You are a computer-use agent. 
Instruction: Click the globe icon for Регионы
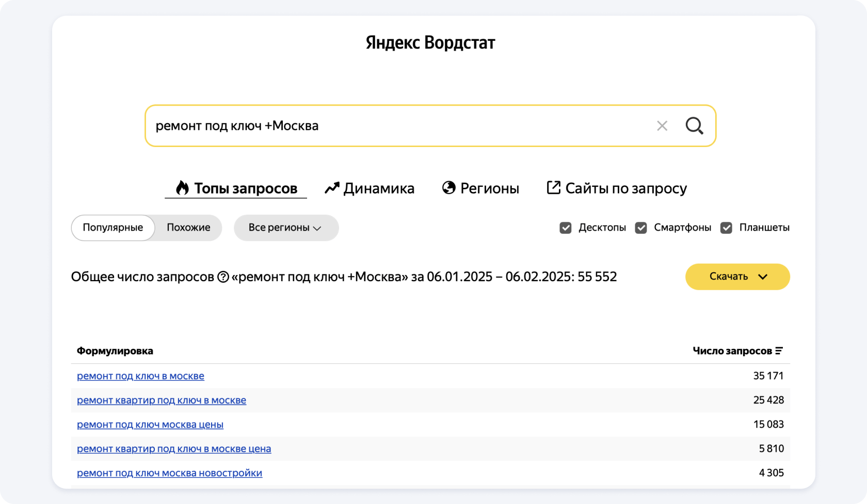[x=449, y=188]
